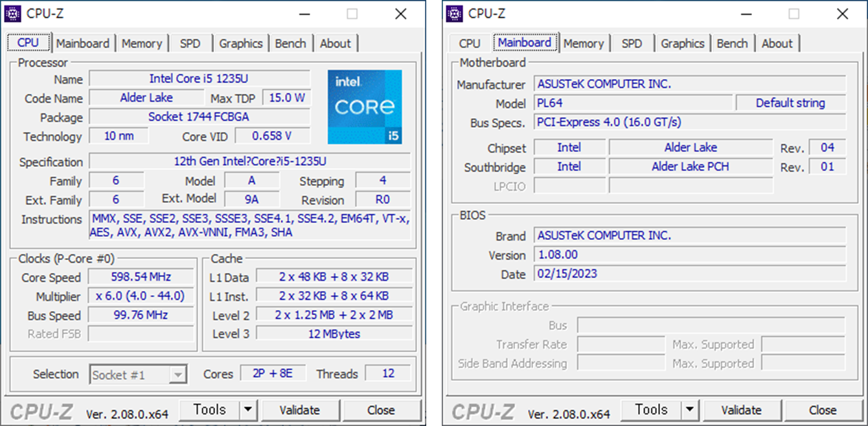Minimize the right CPU-Z window

746,14
